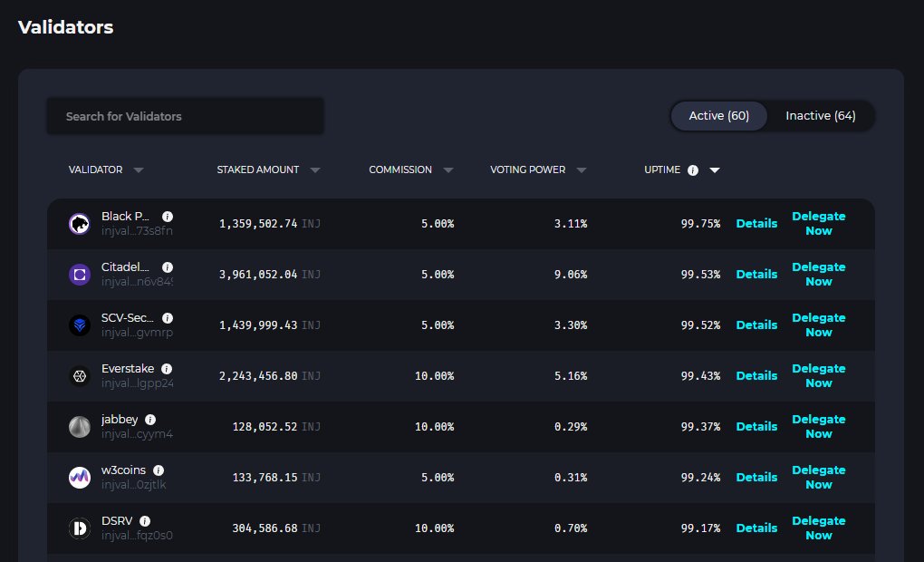The width and height of the screenshot is (924, 562).
Task: Open info icon next to w3coins
Action: pos(159,470)
